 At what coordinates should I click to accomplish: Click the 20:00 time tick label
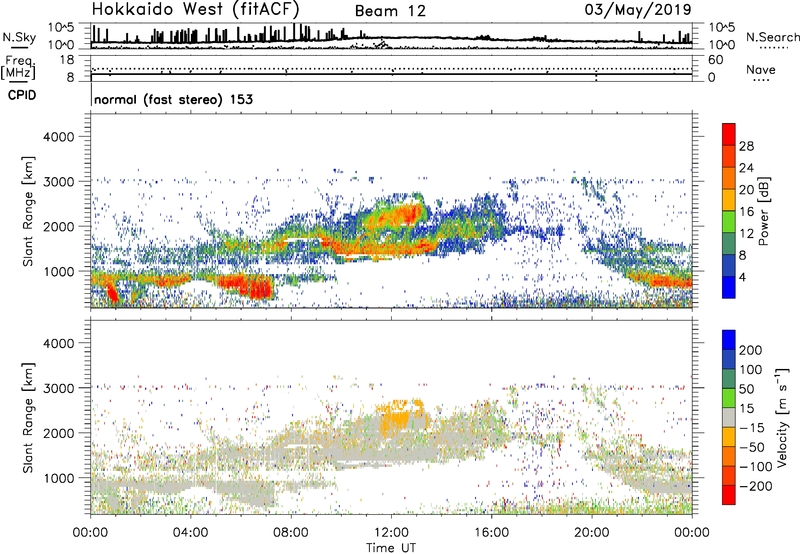[592, 533]
